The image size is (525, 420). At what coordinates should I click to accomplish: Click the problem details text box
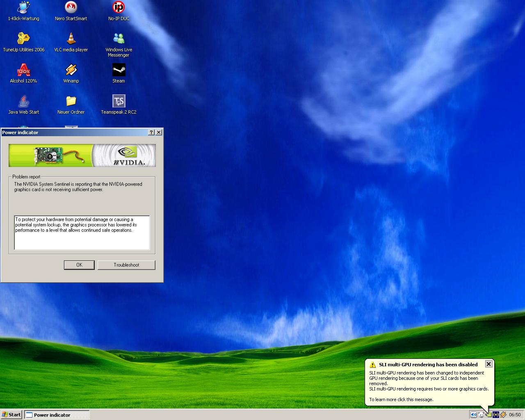(82, 233)
